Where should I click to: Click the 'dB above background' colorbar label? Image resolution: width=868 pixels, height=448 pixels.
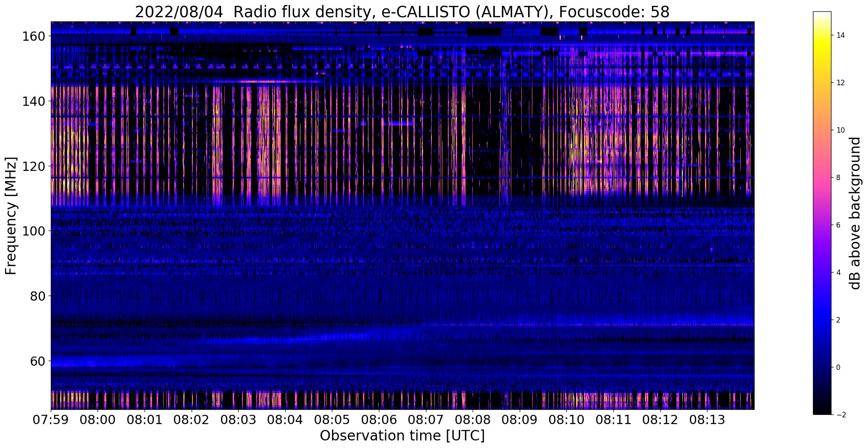click(x=855, y=213)
